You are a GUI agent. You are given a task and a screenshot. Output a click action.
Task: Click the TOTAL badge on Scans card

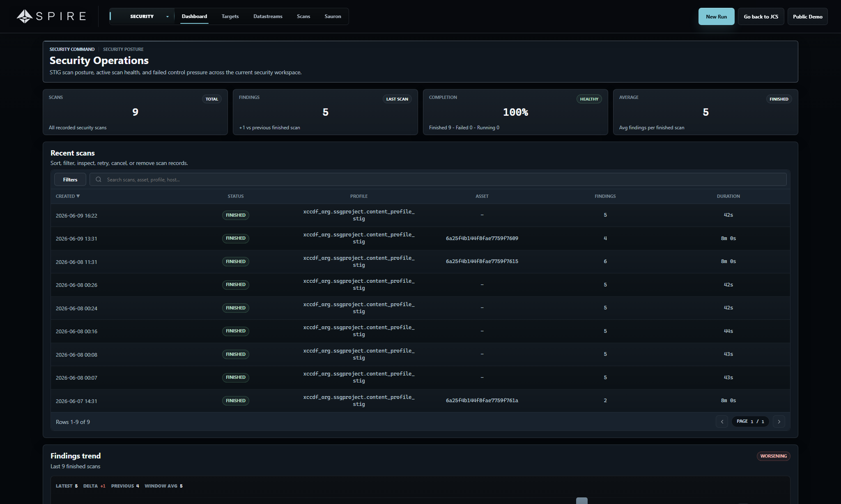pyautogui.click(x=212, y=99)
